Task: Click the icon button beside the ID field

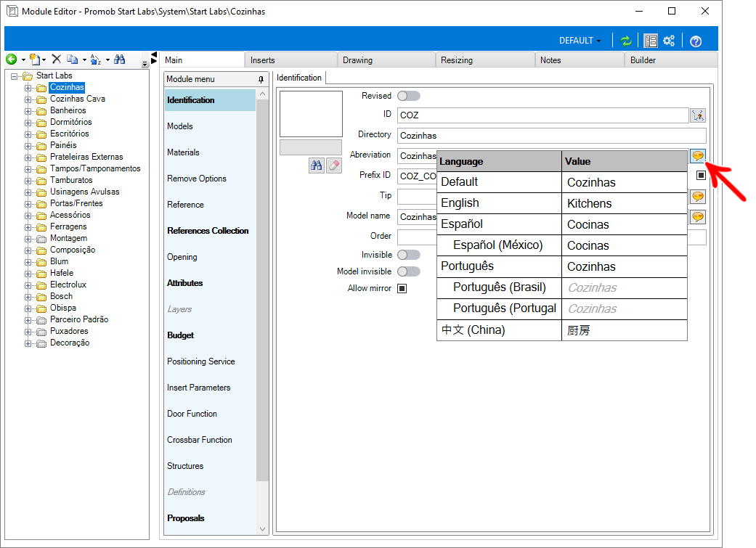Action: [x=698, y=115]
